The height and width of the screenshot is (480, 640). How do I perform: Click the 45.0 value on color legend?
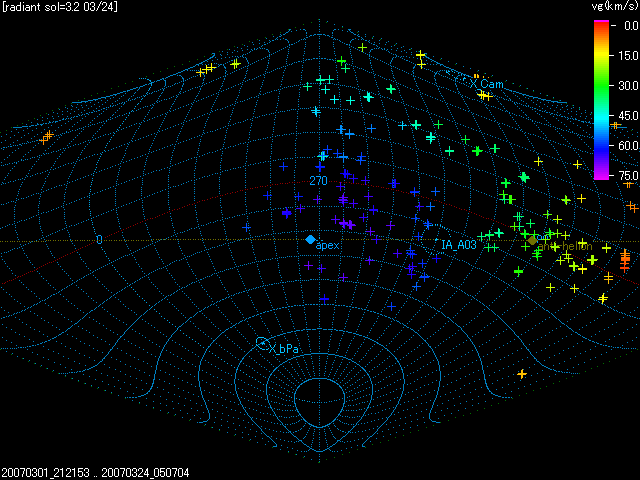[x=630, y=116]
